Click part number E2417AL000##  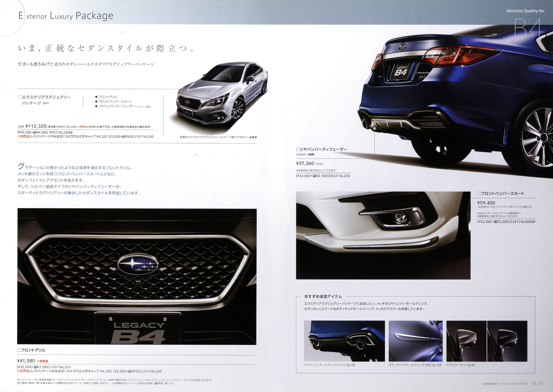[522, 221]
